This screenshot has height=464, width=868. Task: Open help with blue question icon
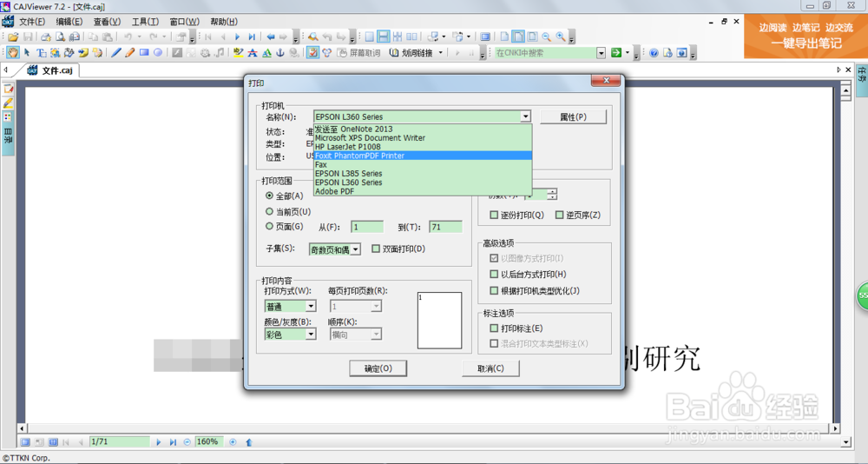[x=654, y=53]
